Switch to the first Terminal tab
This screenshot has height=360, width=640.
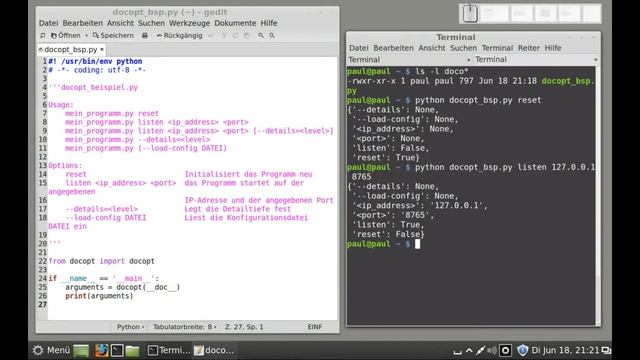(x=409, y=60)
